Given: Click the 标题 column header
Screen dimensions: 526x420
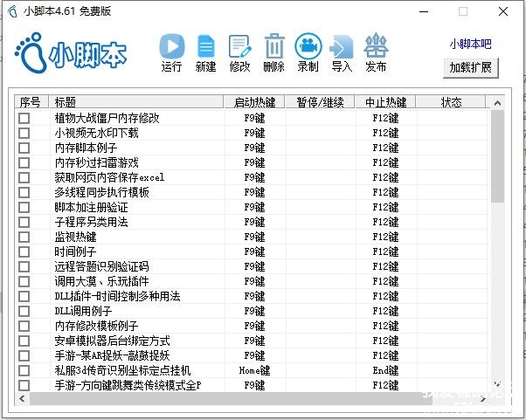Looking at the screenshot, I should pos(135,102).
